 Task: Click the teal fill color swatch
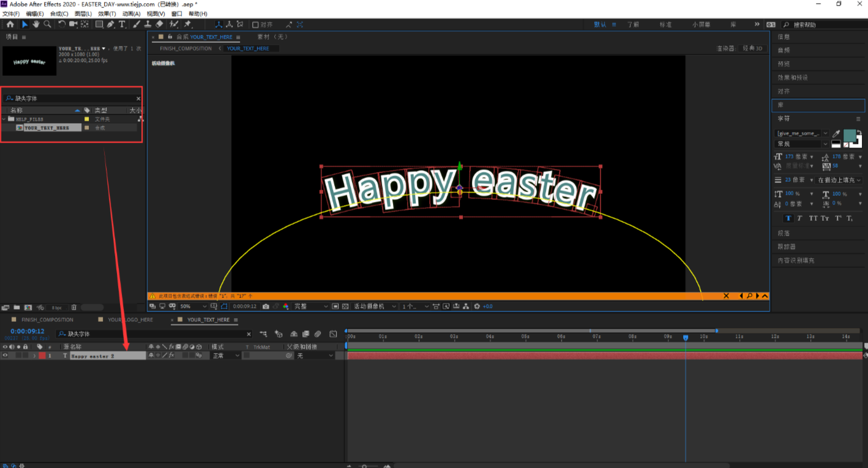(850, 136)
